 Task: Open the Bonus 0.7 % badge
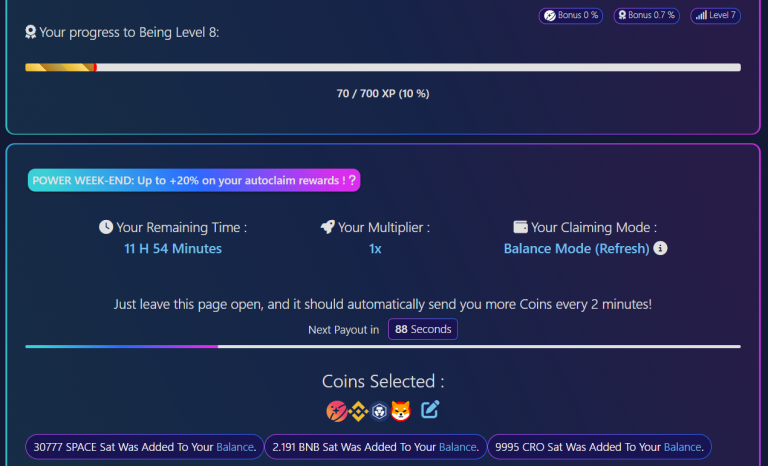646,16
